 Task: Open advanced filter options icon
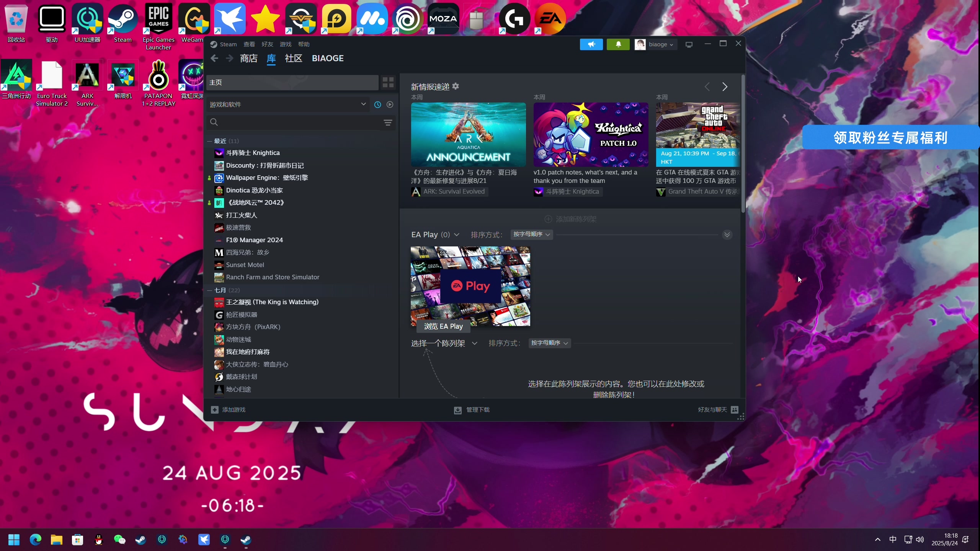[x=388, y=122]
